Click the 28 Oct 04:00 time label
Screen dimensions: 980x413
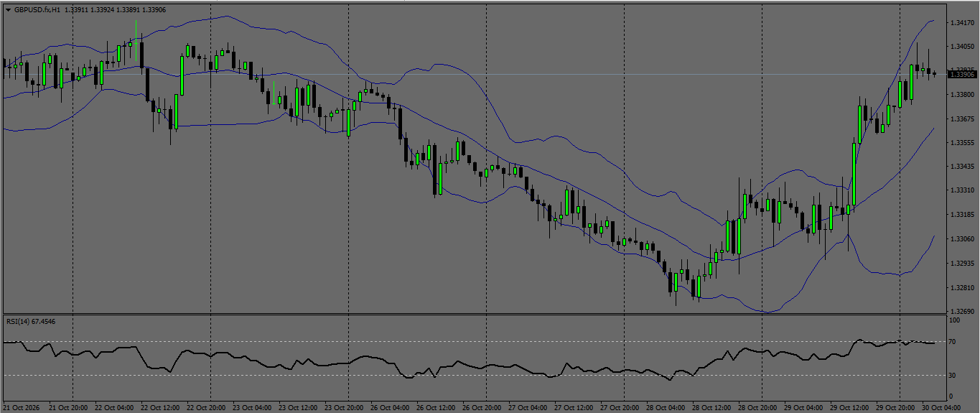pos(665,407)
